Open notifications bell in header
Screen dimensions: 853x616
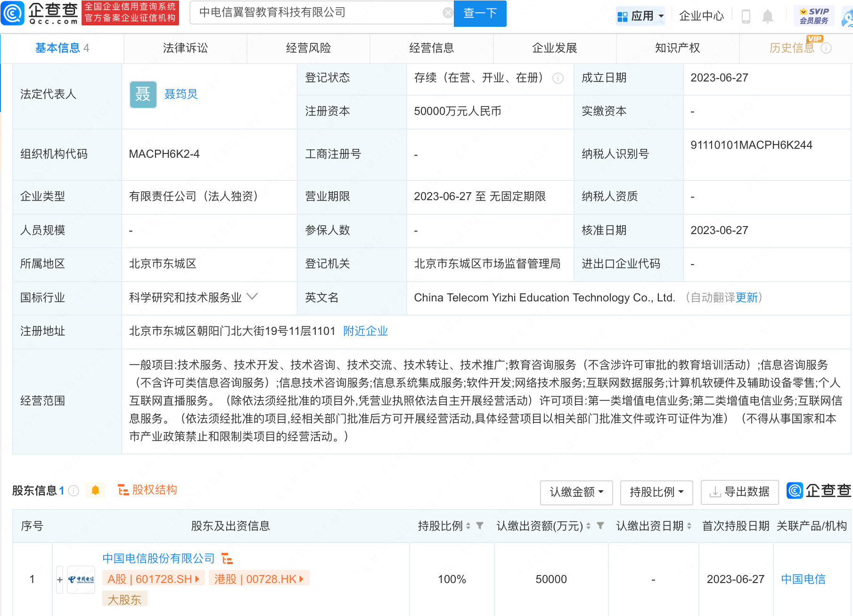pos(768,16)
